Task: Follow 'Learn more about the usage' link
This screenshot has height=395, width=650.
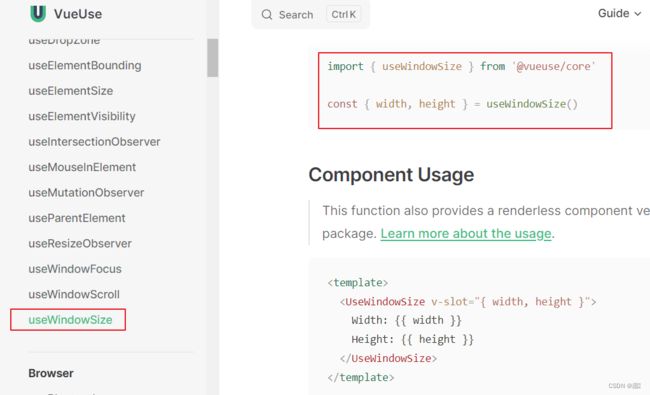Action: 466,233
